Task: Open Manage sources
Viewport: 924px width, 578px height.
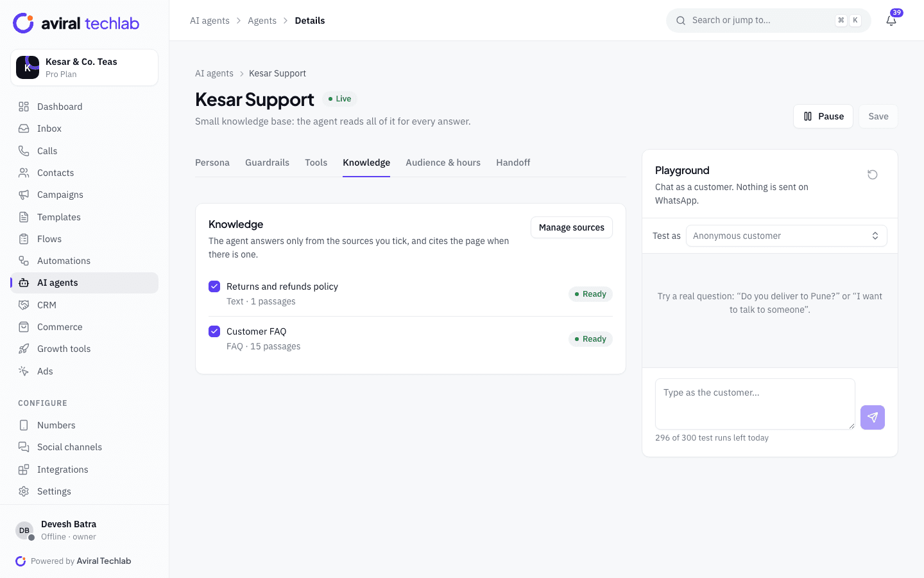Action: tap(572, 227)
